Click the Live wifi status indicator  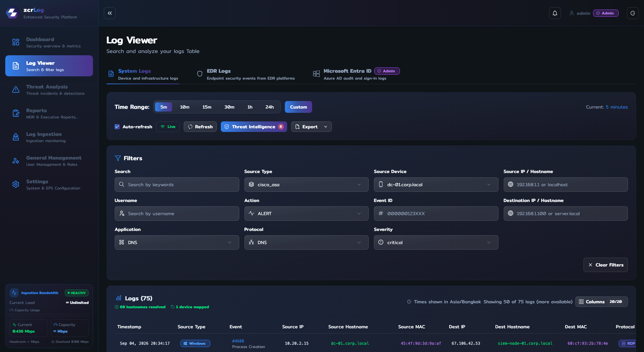pyautogui.click(x=168, y=127)
